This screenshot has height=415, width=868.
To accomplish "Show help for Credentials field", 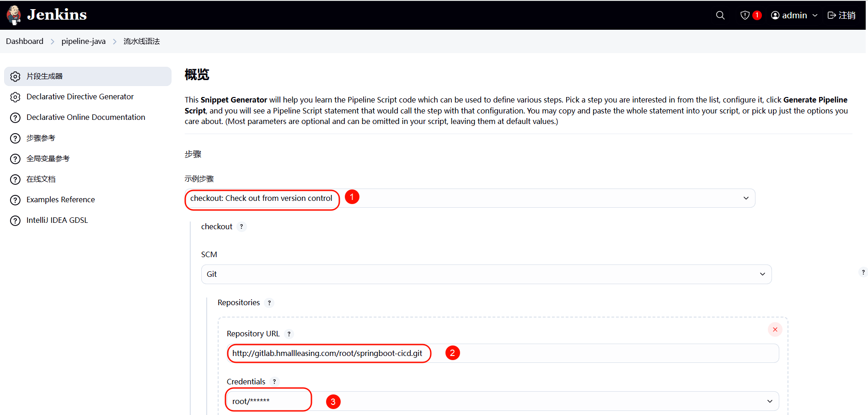I will [274, 382].
